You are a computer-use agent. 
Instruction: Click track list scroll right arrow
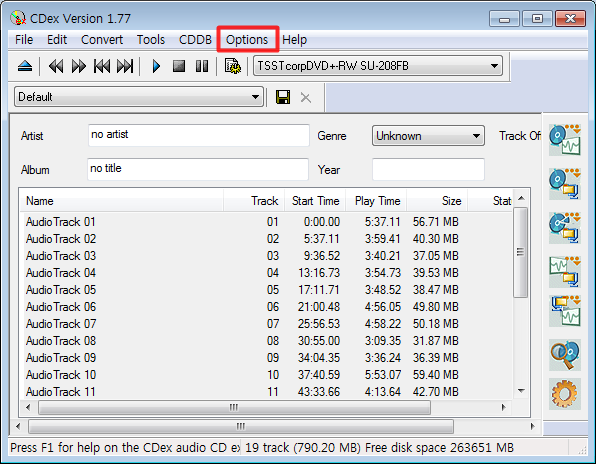click(504, 407)
